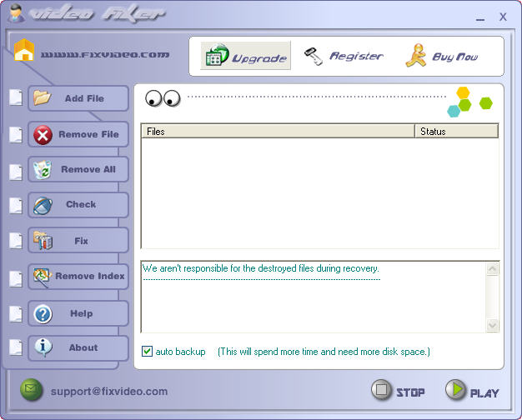Click the Files column header

tap(278, 131)
